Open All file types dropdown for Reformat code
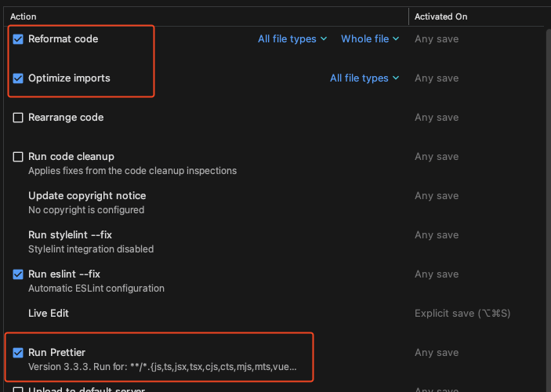The image size is (551, 392). click(292, 39)
